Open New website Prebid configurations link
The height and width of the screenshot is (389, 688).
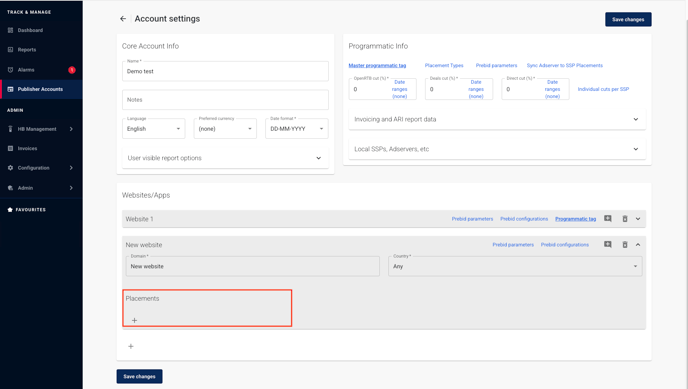click(x=565, y=245)
